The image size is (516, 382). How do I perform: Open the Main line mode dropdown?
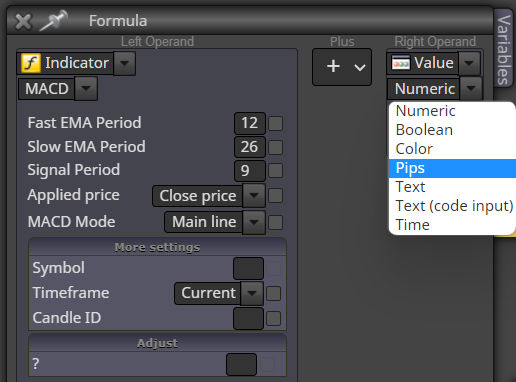(x=254, y=222)
